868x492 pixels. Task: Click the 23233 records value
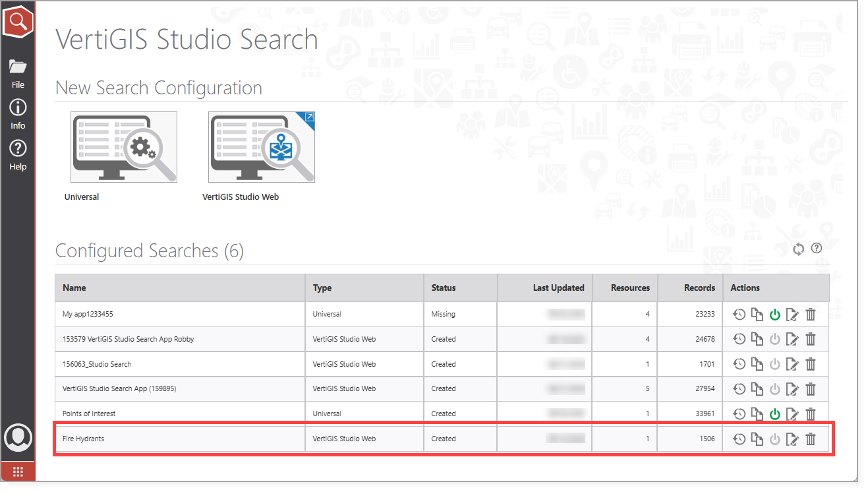(x=705, y=315)
